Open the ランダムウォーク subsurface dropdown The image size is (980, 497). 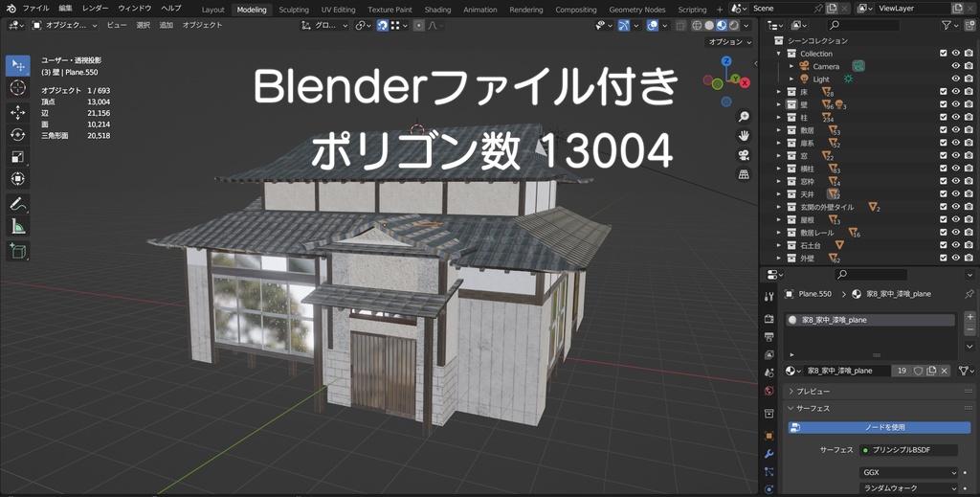pyautogui.click(x=909, y=488)
